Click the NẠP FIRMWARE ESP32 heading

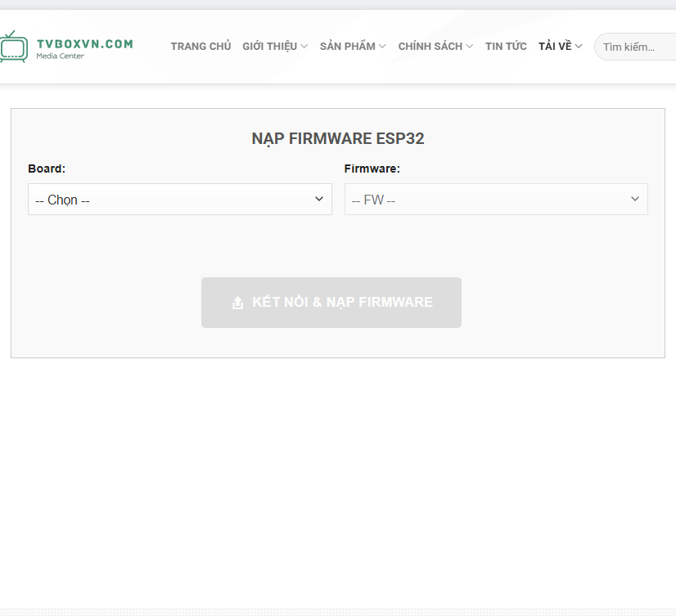click(x=337, y=139)
